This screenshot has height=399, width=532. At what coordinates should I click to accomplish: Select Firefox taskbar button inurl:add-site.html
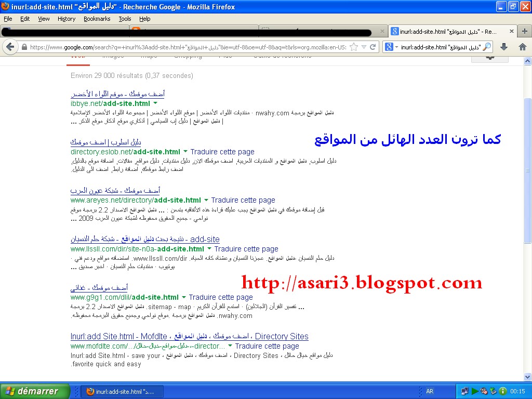coord(122,392)
